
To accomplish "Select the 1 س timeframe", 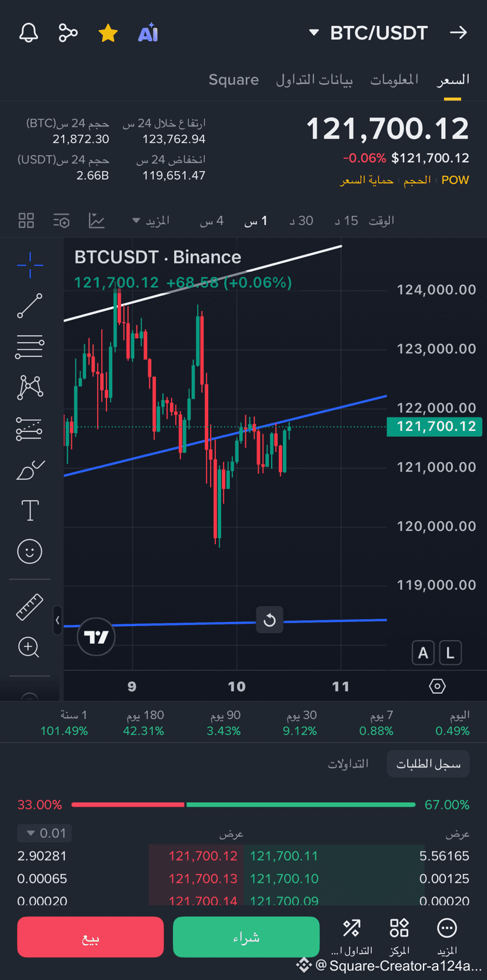I will point(256,221).
